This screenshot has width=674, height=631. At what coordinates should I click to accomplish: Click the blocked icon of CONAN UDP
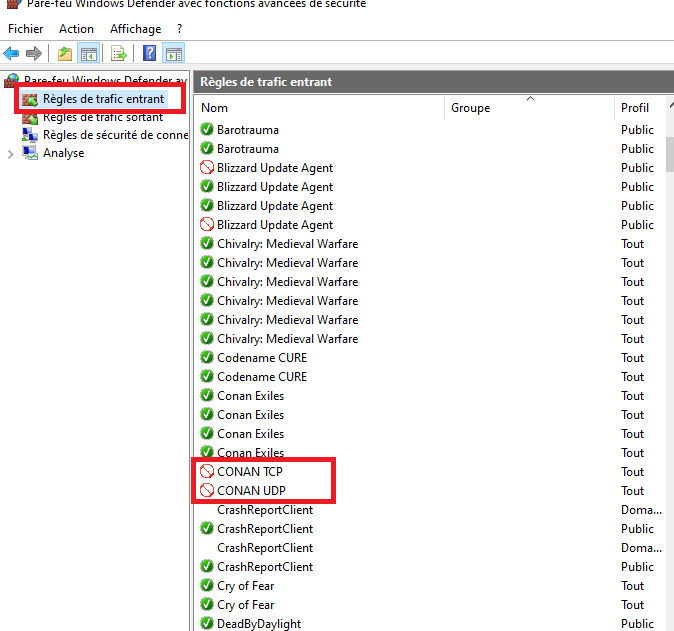coord(207,490)
